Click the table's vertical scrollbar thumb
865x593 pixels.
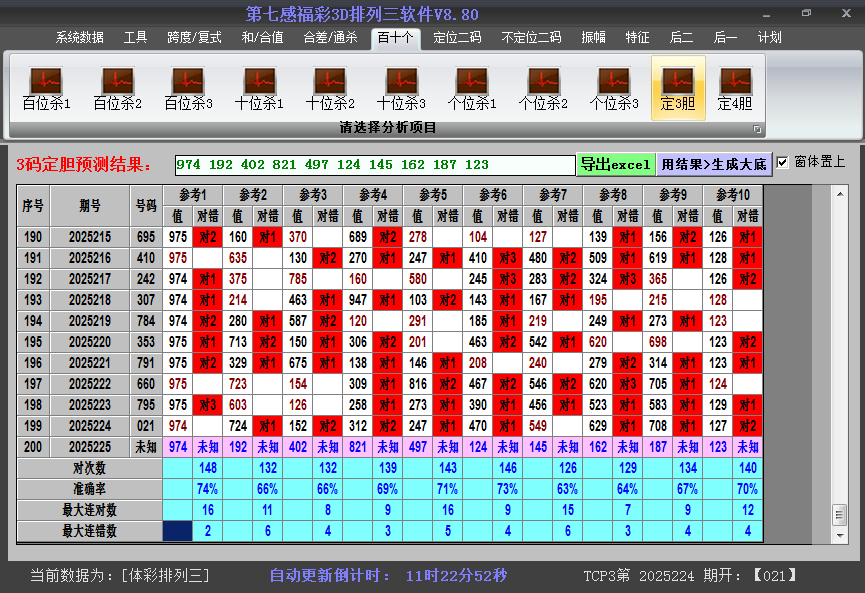click(x=839, y=513)
